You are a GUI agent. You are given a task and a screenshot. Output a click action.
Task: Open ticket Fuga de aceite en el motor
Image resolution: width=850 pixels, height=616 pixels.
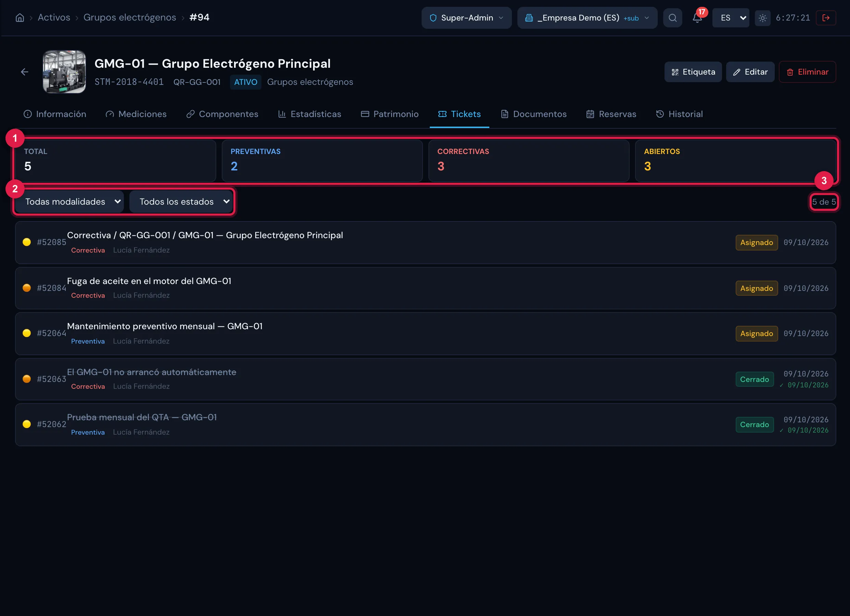pyautogui.click(x=425, y=288)
